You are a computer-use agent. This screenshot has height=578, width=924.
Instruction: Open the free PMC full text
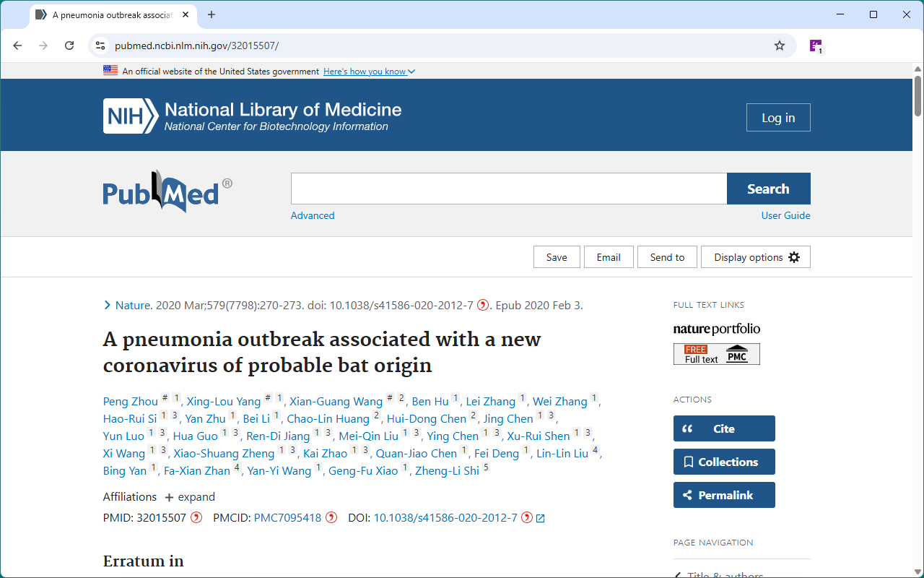click(x=717, y=354)
